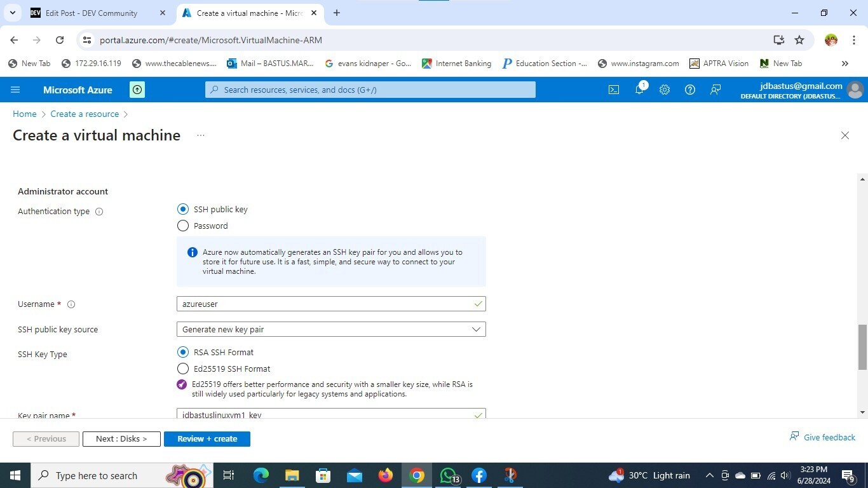Open the Azure portal hamburger menu
This screenshot has width=868, height=488.
click(x=15, y=90)
